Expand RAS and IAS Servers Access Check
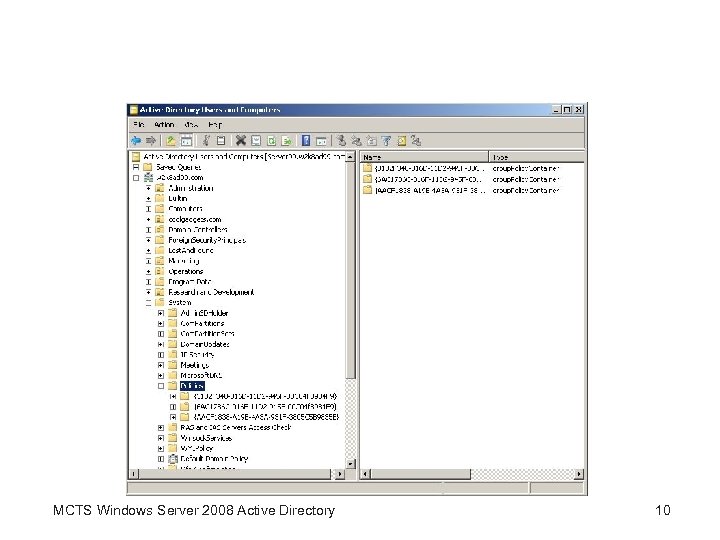720x540 pixels. [x=161, y=428]
